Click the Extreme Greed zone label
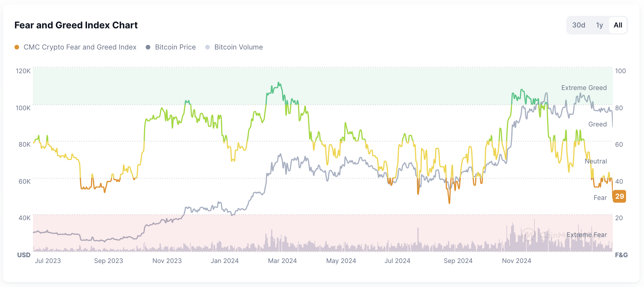 coord(584,88)
